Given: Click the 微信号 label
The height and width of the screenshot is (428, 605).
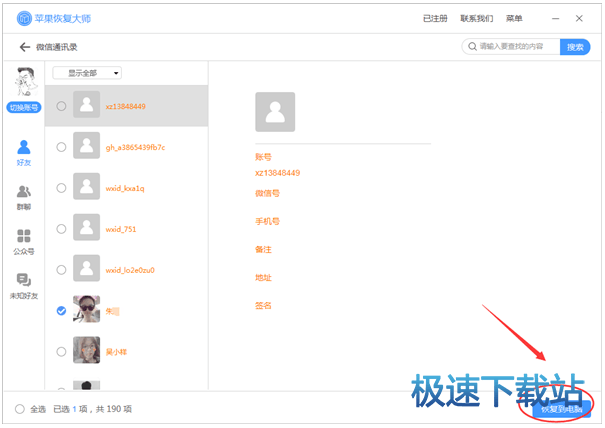Looking at the screenshot, I should 267,193.
